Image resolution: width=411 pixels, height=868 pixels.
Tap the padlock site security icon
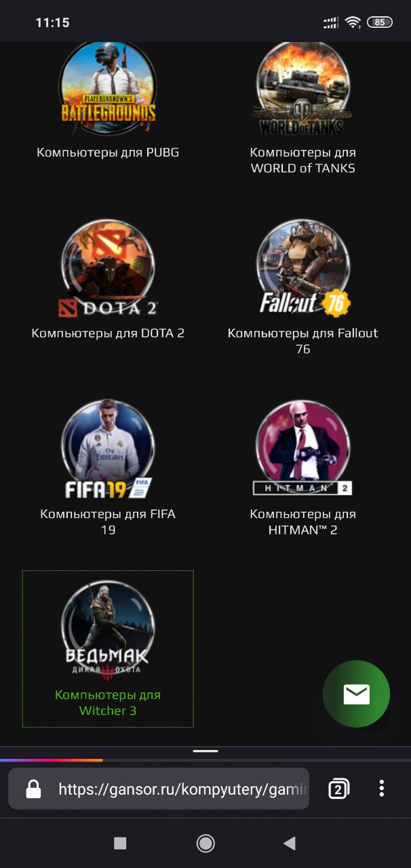click(x=33, y=789)
